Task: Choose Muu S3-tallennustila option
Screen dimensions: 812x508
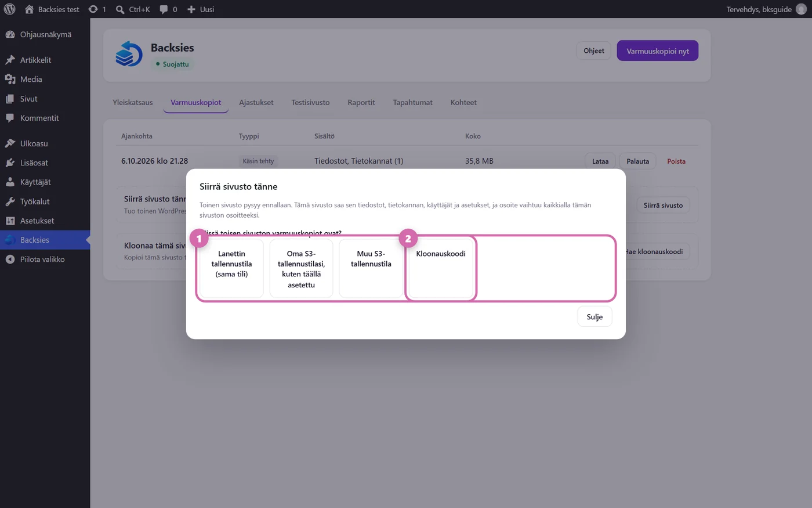Action: pyautogui.click(x=371, y=268)
